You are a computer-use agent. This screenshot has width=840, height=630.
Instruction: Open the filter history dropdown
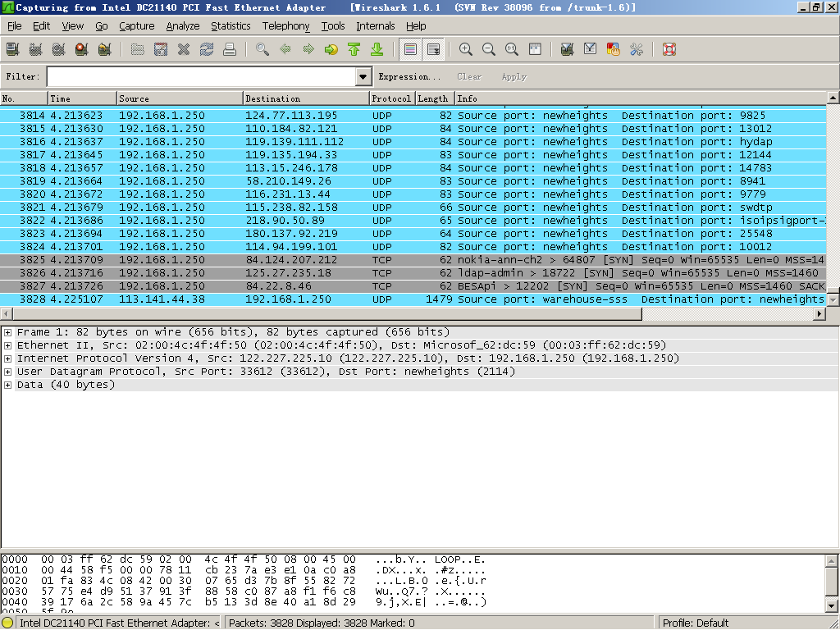(363, 76)
